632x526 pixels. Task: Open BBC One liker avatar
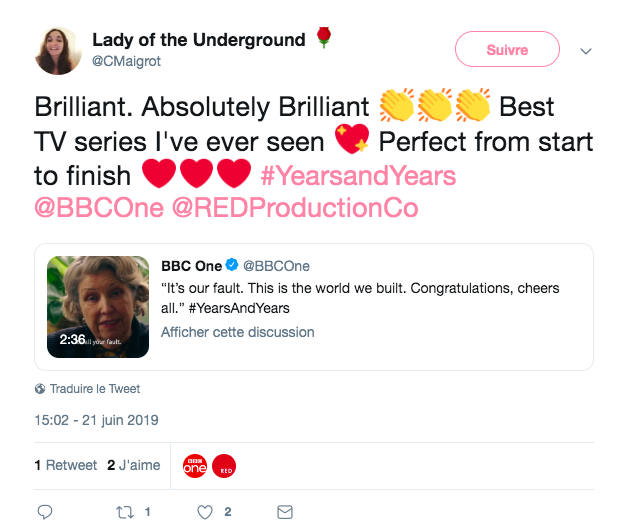click(195, 466)
